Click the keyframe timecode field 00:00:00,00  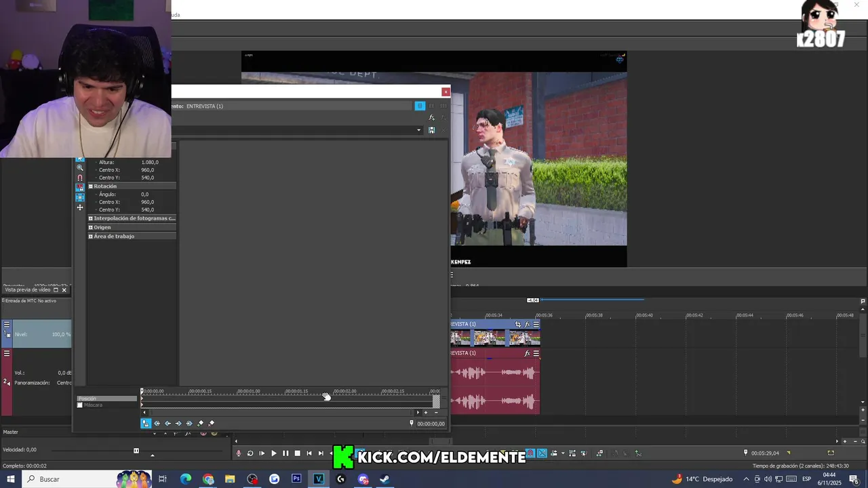431,424
